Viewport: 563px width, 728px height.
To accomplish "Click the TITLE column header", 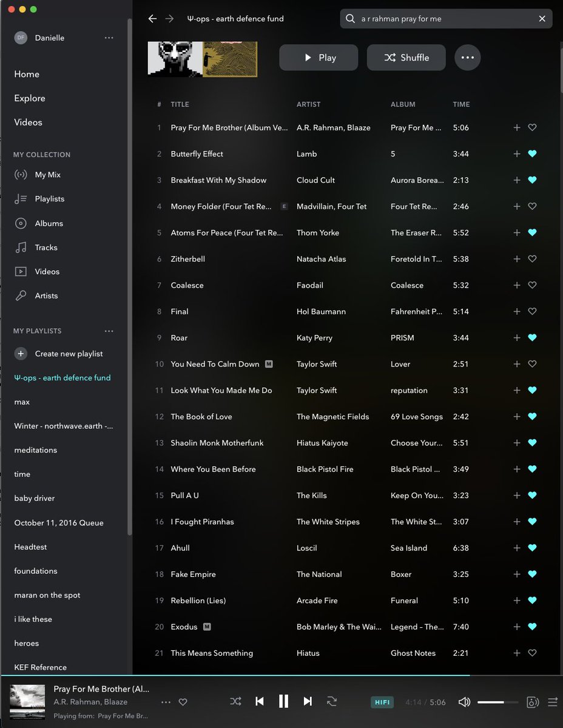I will pos(180,104).
